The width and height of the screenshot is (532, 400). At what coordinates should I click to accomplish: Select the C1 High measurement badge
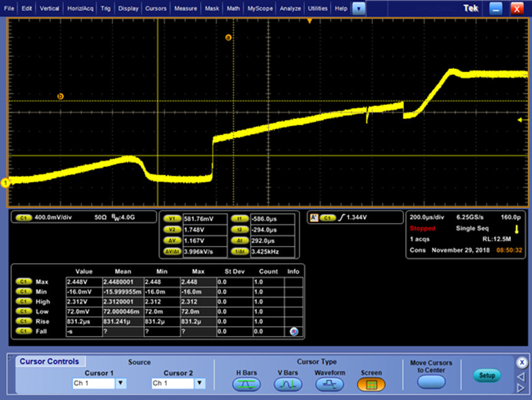point(23,301)
